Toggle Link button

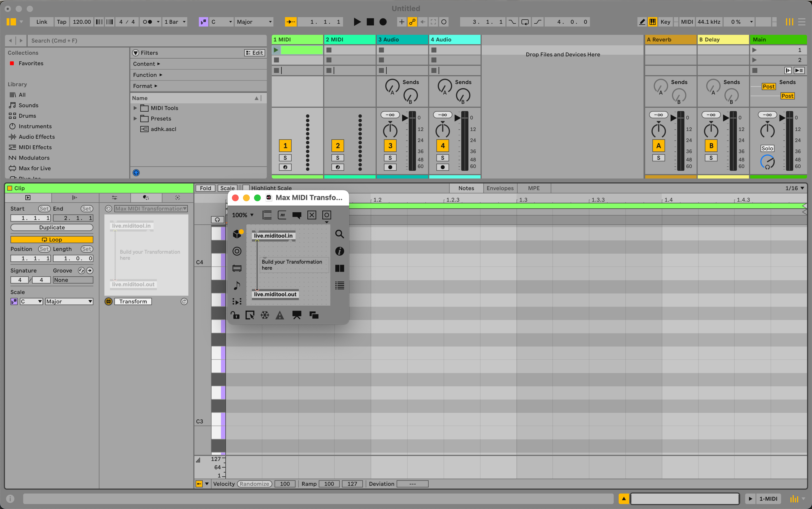pyautogui.click(x=42, y=22)
